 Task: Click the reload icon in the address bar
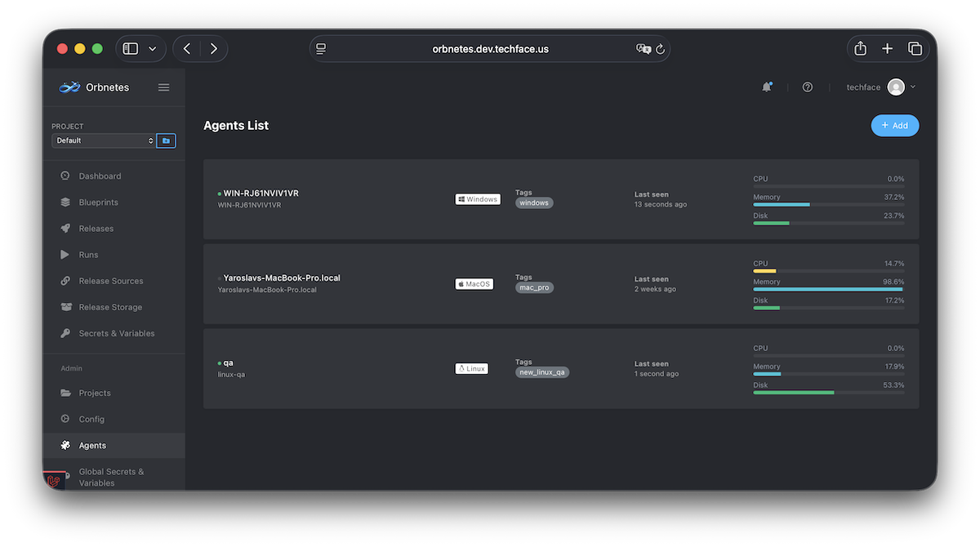661,49
